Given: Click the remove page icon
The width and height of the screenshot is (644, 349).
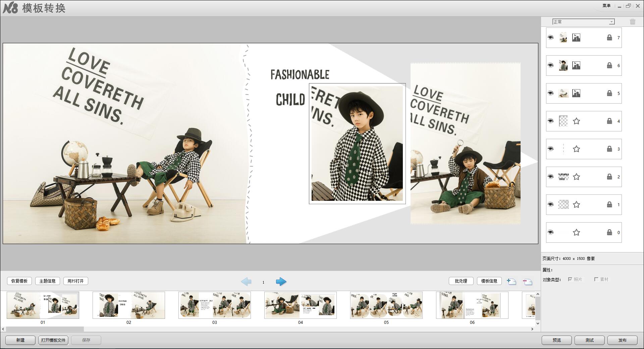Looking at the screenshot, I should [x=527, y=282].
